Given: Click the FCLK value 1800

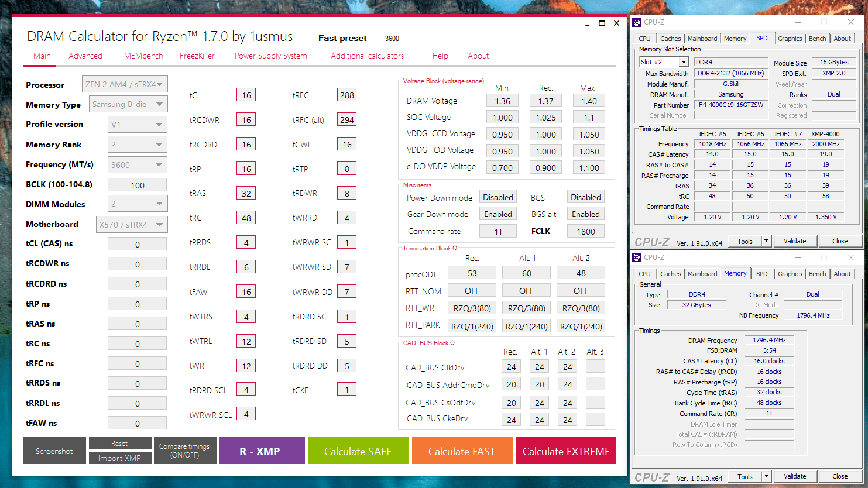Looking at the screenshot, I should pyautogui.click(x=586, y=231).
